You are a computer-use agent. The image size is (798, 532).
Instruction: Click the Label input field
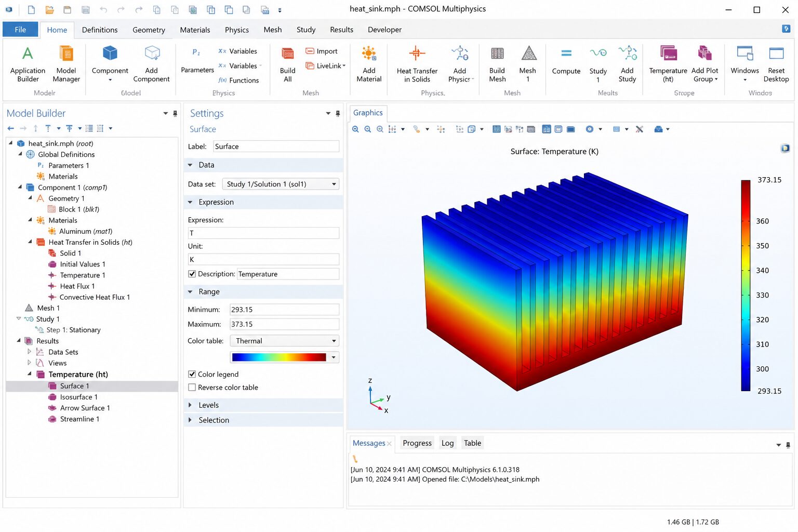coord(276,147)
